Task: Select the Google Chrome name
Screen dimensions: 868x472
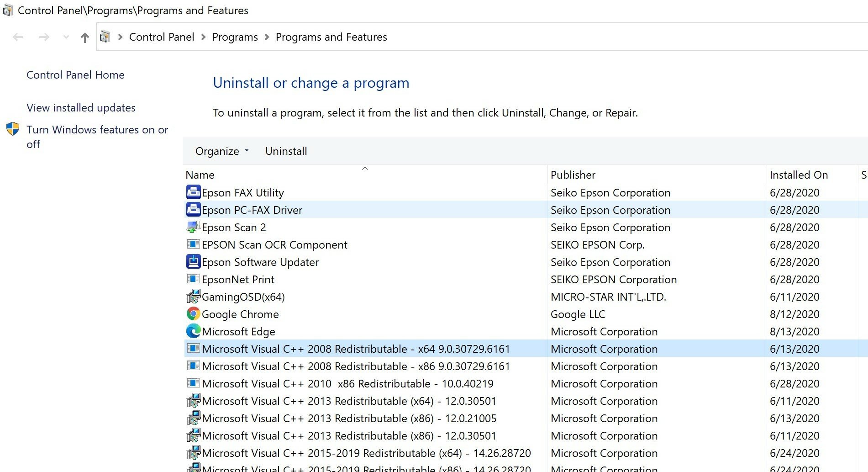Action: coord(240,314)
